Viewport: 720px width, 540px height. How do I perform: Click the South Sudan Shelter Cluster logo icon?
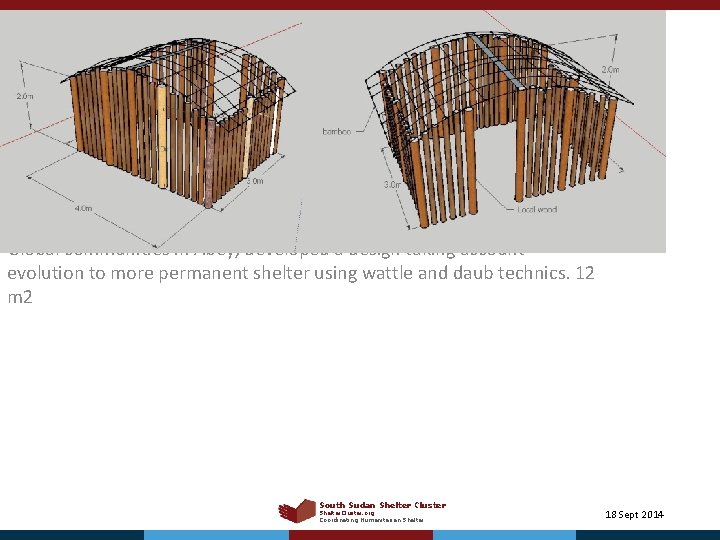pyautogui.click(x=297, y=511)
